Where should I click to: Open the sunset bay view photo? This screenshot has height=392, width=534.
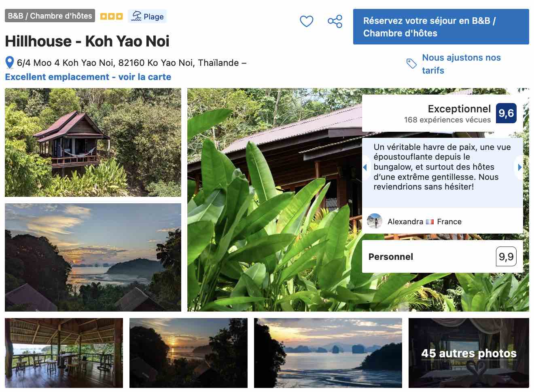[93, 257]
